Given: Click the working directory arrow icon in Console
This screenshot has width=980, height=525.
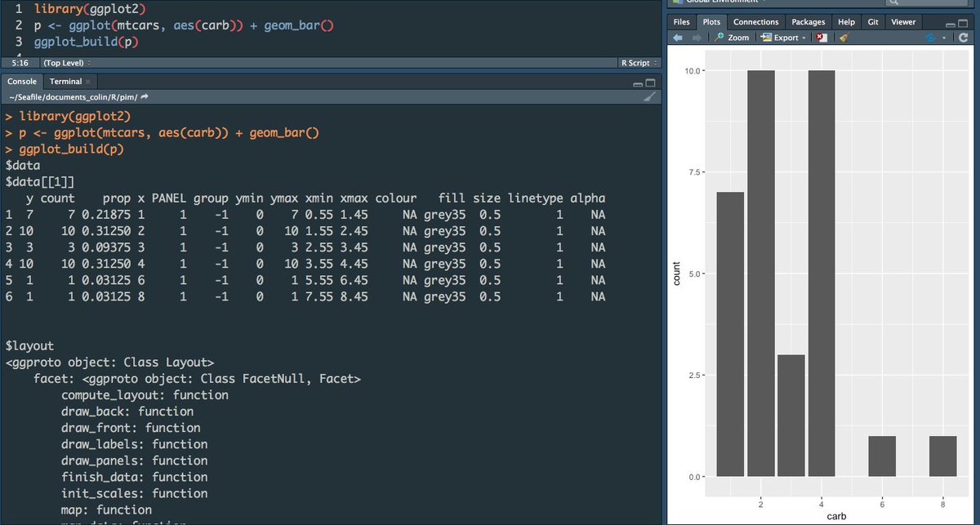Looking at the screenshot, I should [x=145, y=97].
